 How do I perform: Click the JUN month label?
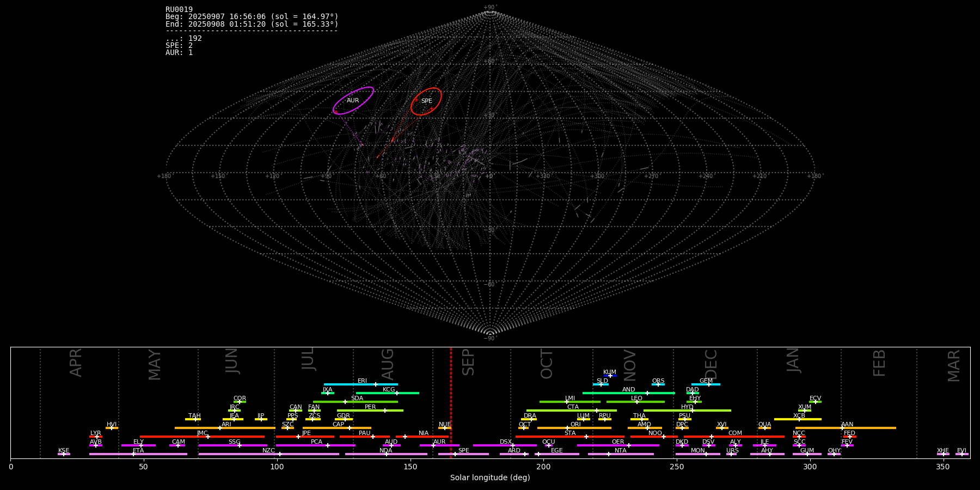tap(232, 361)
